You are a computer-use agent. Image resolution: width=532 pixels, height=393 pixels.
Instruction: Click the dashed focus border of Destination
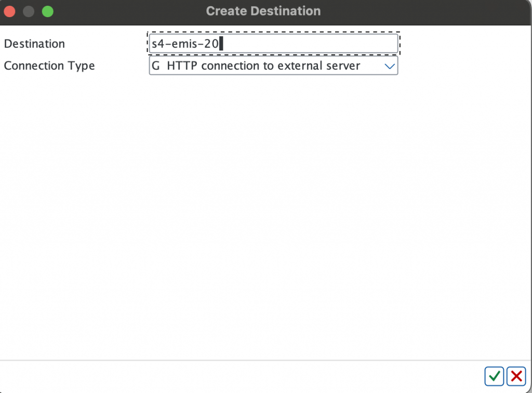[273, 32]
